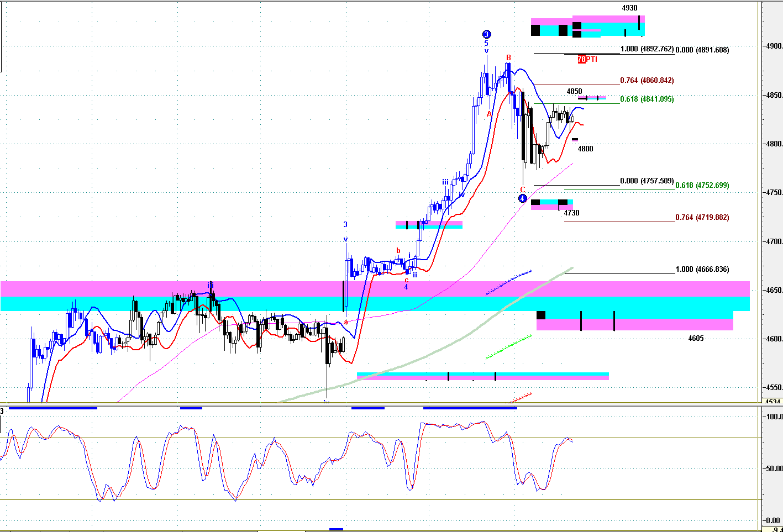Click the circled blue wave 4 marker
Viewport: 783px width, 532px height.
pyautogui.click(x=523, y=198)
